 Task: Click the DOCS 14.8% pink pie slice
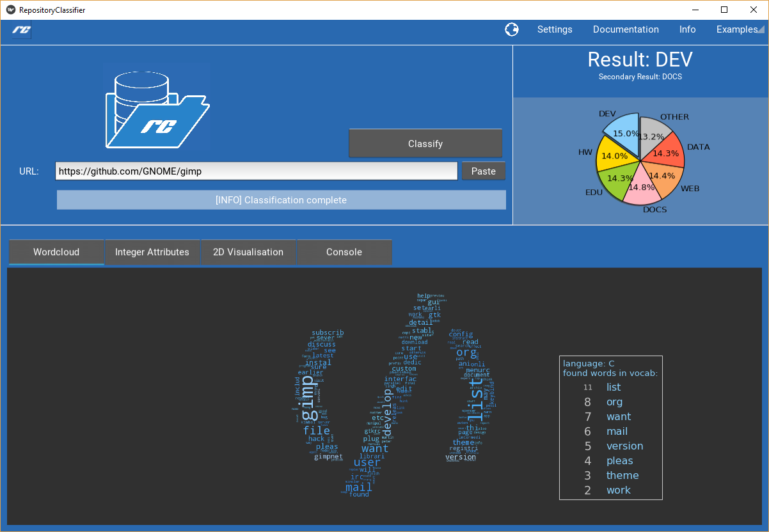tap(641, 187)
